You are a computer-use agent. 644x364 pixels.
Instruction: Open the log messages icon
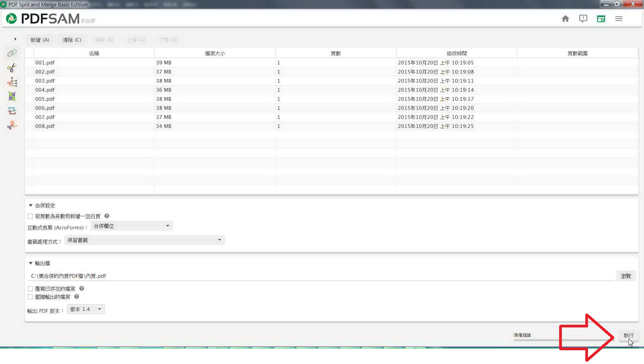583,19
